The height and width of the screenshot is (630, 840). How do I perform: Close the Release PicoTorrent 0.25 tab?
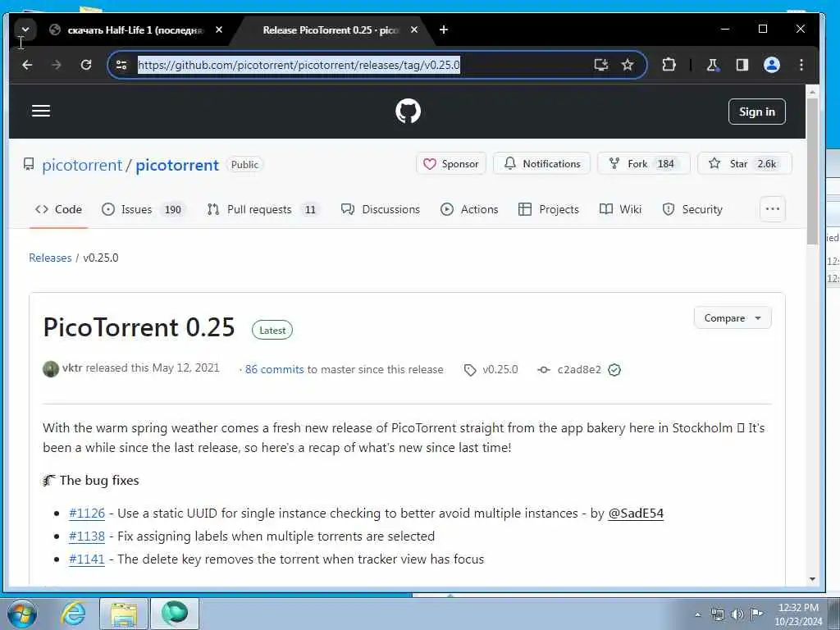click(413, 30)
